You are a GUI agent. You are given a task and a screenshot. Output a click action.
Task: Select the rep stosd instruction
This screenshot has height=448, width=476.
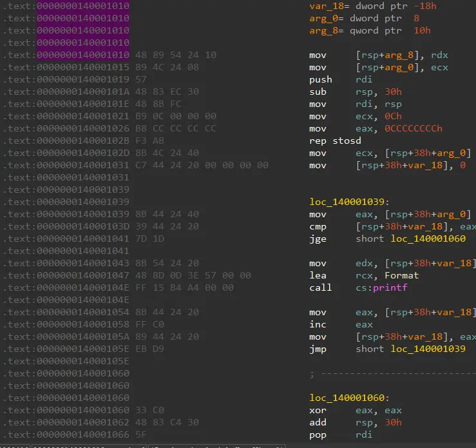(335, 141)
